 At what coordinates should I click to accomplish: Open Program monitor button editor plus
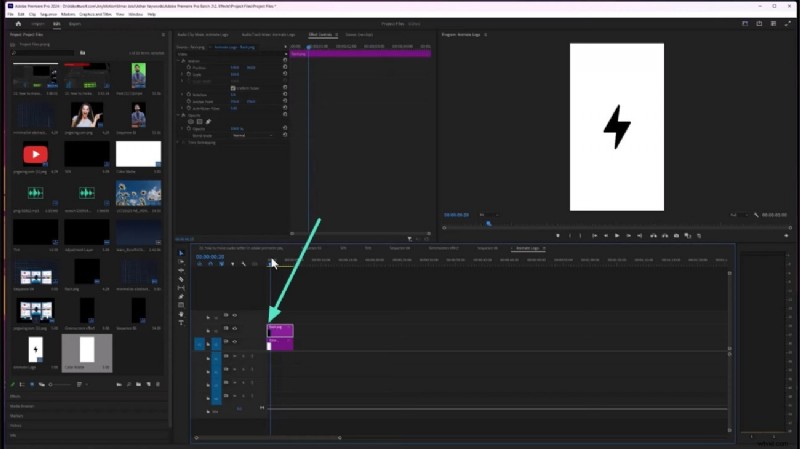tap(786, 236)
